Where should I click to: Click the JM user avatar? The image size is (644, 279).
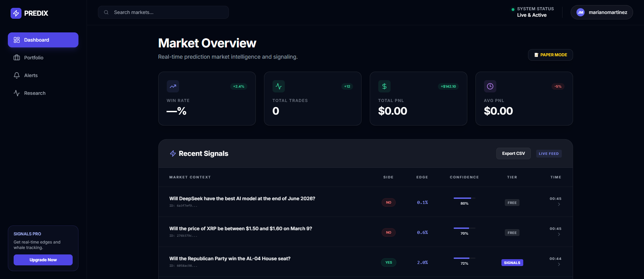tap(581, 12)
